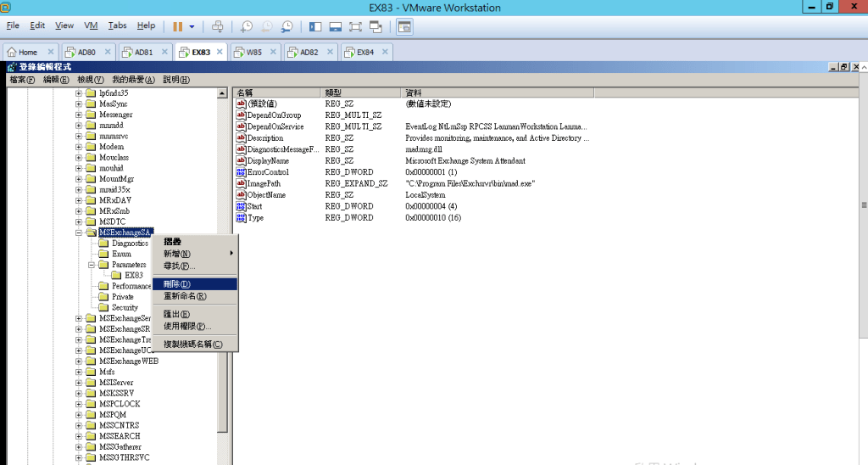Select the Diagnostics subkey folder
The image size is (868, 465).
point(129,244)
